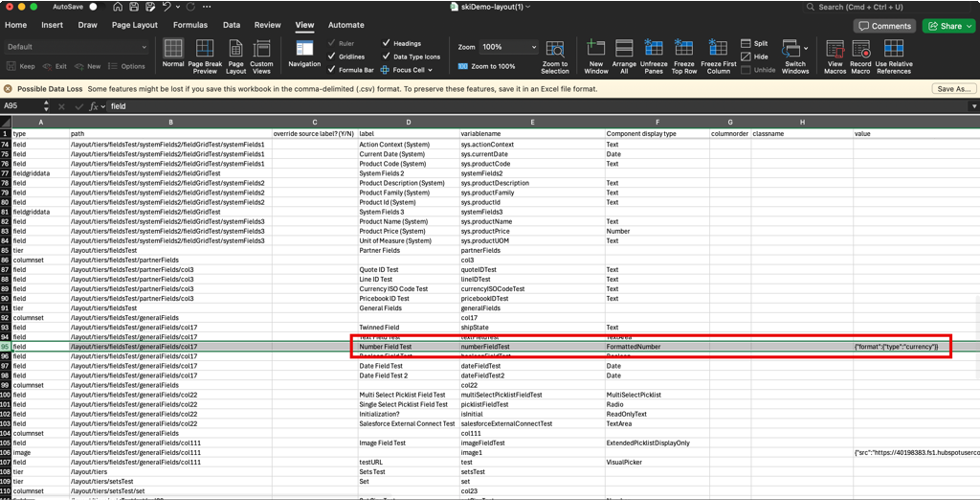980x500 pixels.
Task: Toggle the Headings checkbox
Action: (x=386, y=44)
